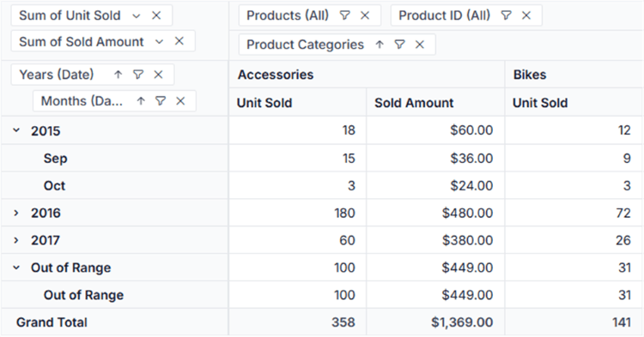
Task: Click the Years (Date) chip label
Action: (57, 75)
